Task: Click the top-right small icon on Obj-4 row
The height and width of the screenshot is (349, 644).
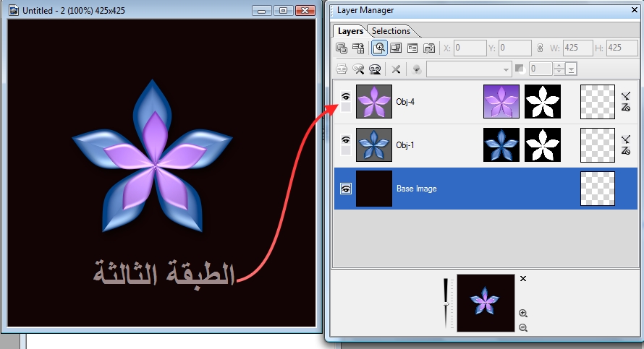Action: [x=626, y=95]
